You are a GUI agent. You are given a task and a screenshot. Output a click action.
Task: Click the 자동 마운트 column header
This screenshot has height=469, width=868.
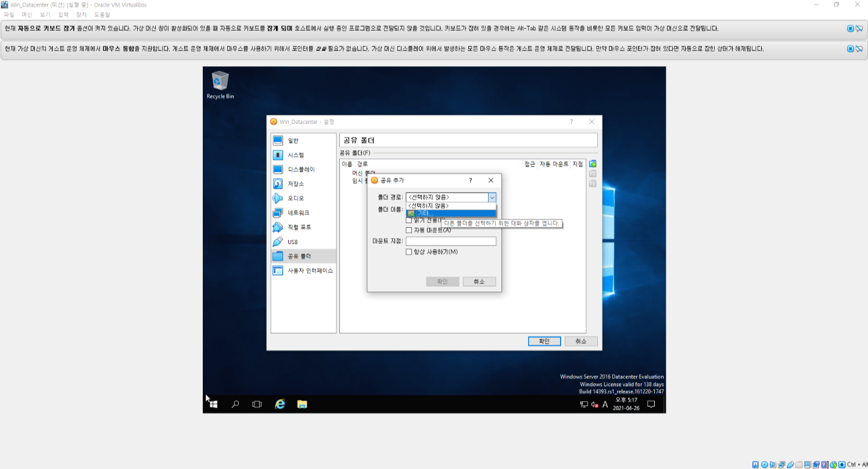click(554, 164)
